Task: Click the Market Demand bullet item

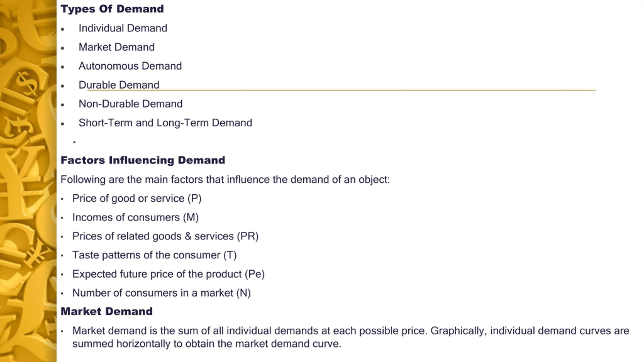Action: (x=116, y=47)
